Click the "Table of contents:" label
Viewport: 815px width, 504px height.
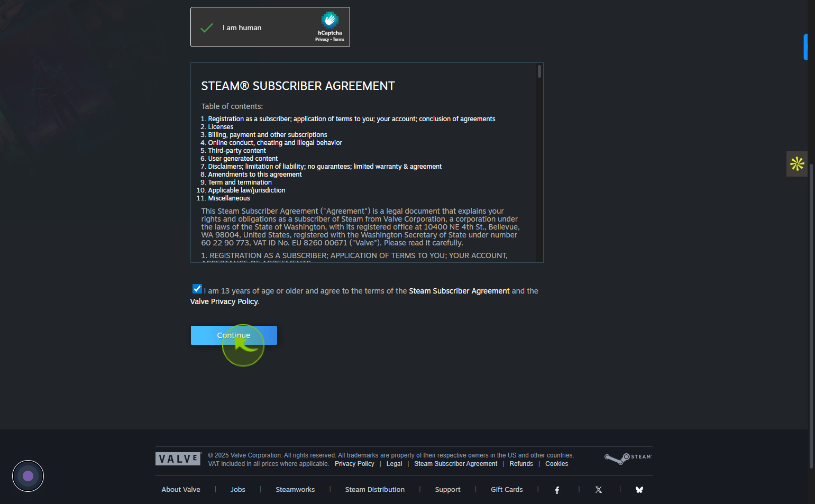click(x=232, y=106)
